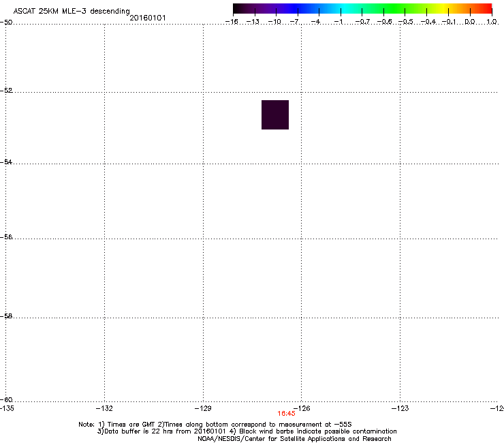Click the dark purple data square
The image size is (504, 443).
click(275, 115)
